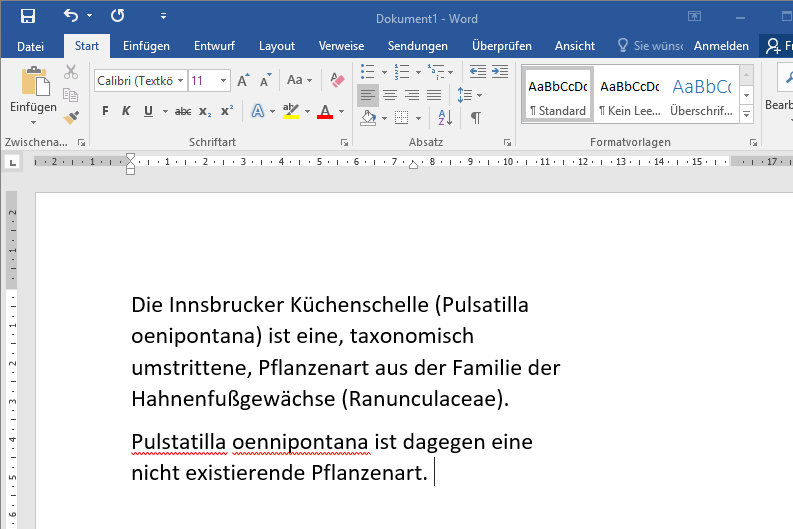Open the undo history dropdown arrow
The width and height of the screenshot is (793, 529).
[90, 16]
